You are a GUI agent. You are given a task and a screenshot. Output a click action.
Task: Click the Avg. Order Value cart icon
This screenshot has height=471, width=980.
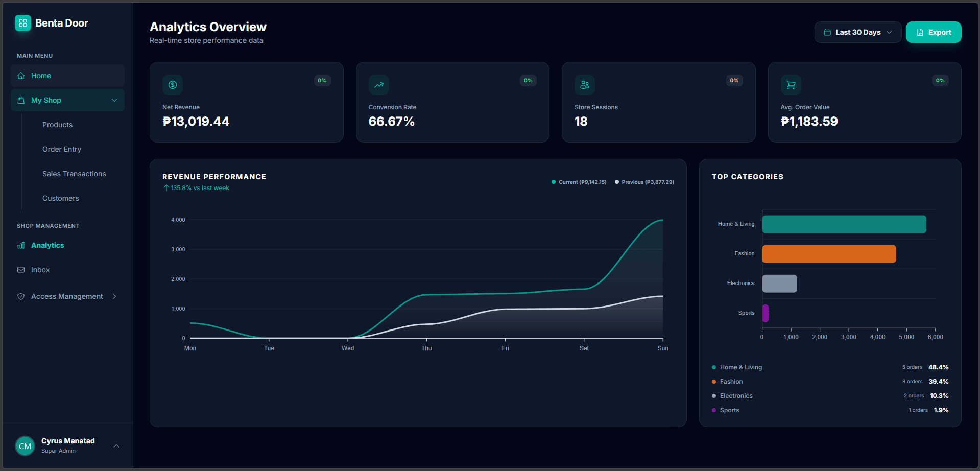coord(791,85)
